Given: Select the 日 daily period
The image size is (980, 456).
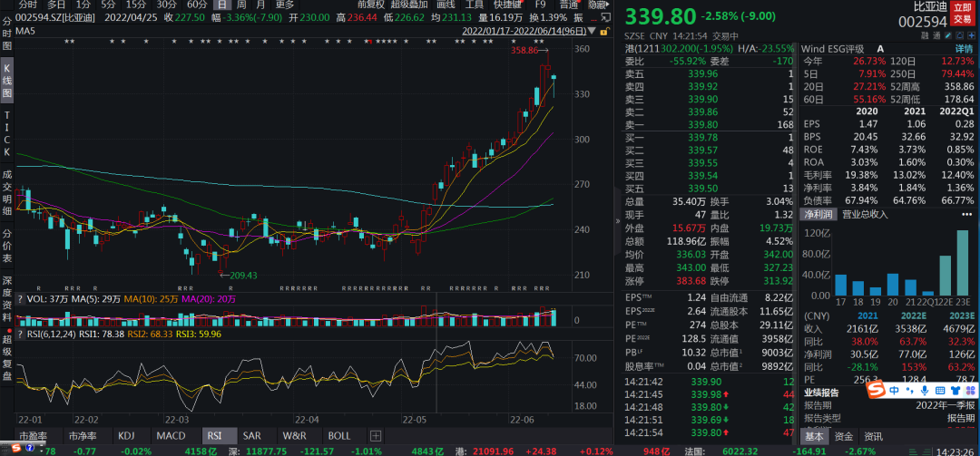Looking at the screenshot, I should point(222,5).
